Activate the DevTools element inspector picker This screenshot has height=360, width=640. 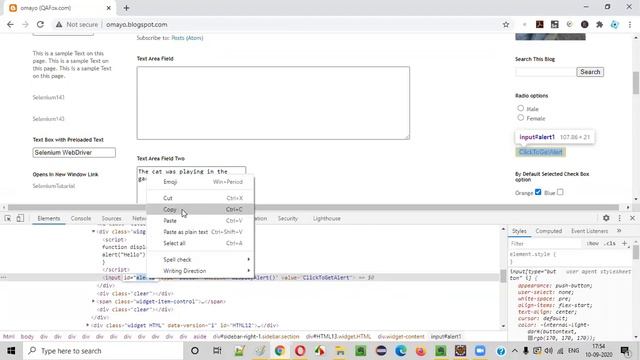(8, 218)
